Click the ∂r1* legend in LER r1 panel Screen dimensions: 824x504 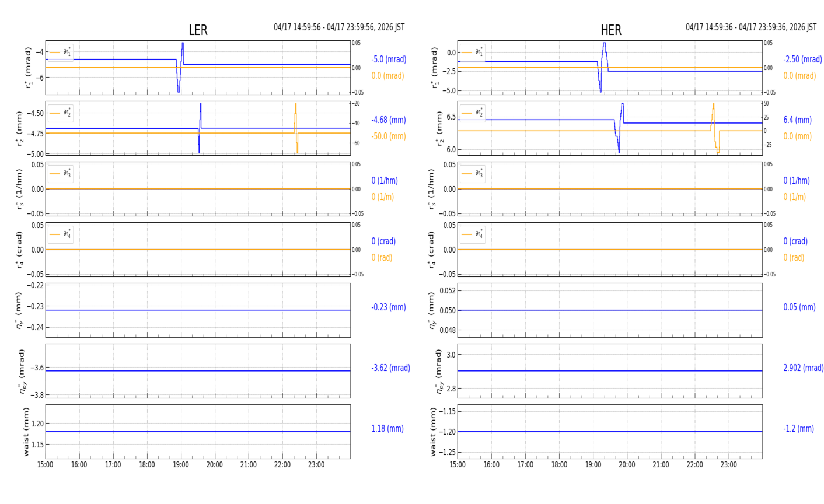61,52
